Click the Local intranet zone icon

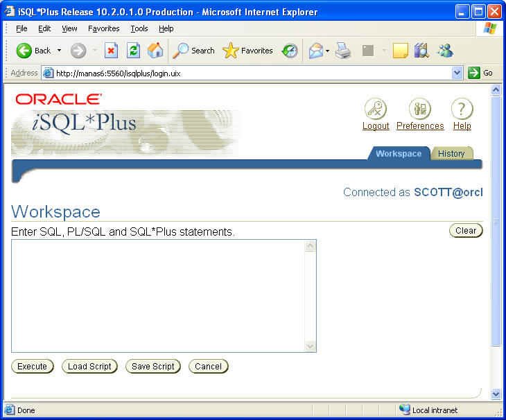tap(404, 410)
